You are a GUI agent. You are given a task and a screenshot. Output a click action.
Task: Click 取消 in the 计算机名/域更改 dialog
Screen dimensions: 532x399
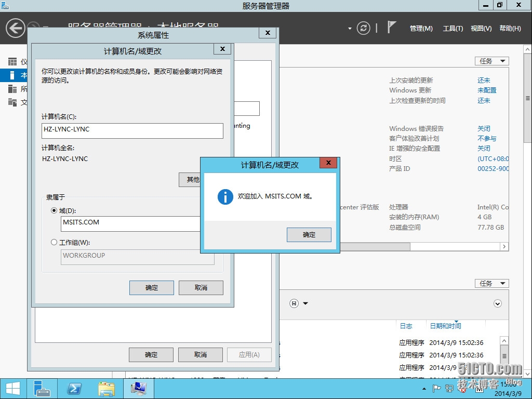tap(201, 288)
